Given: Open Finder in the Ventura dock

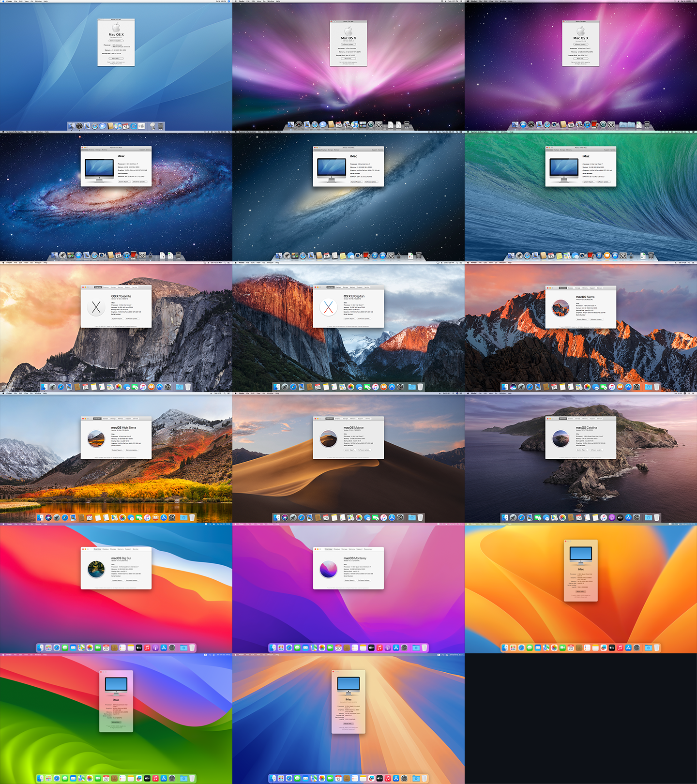Looking at the screenshot, I should coord(505,648).
